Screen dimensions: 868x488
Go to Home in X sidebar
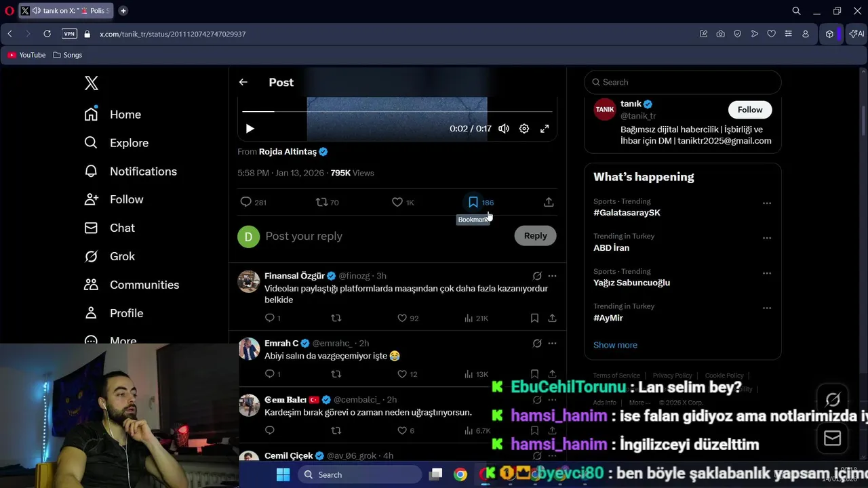[113, 115]
